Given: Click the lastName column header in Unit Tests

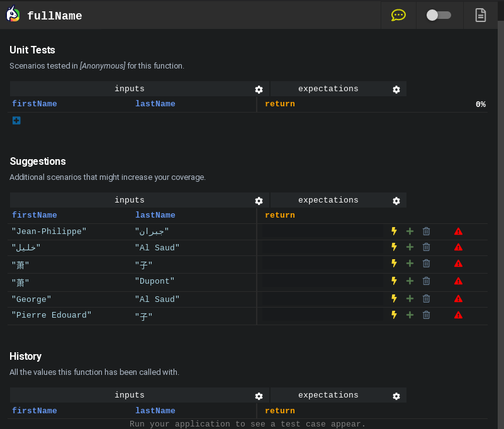Looking at the screenshot, I should tap(155, 104).
